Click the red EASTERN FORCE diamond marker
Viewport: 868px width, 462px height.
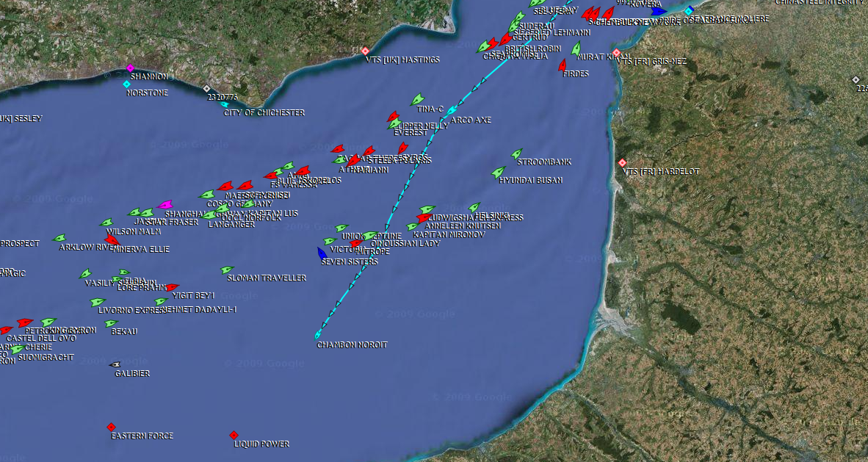[x=111, y=427]
